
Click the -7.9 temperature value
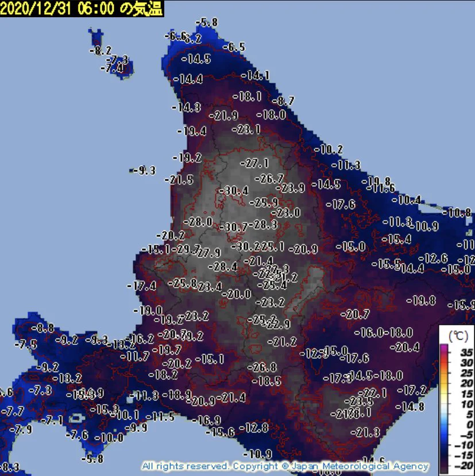pyautogui.click(x=21, y=429)
